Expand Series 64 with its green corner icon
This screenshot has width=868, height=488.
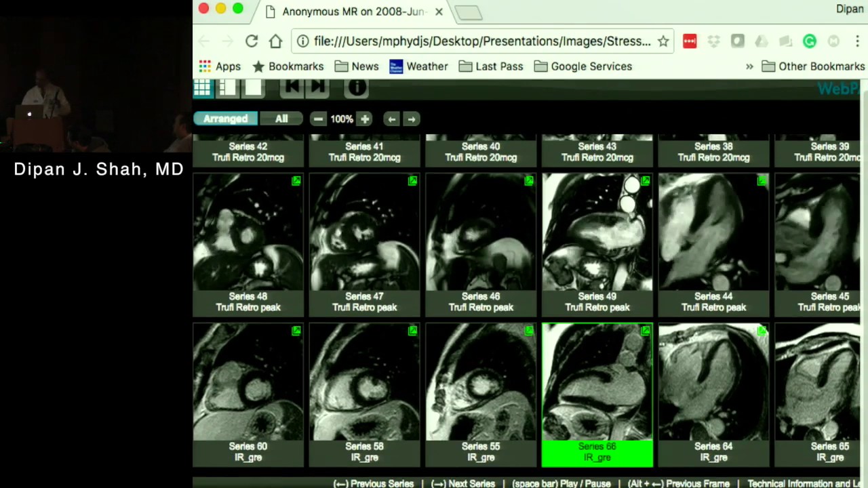pyautogui.click(x=762, y=331)
